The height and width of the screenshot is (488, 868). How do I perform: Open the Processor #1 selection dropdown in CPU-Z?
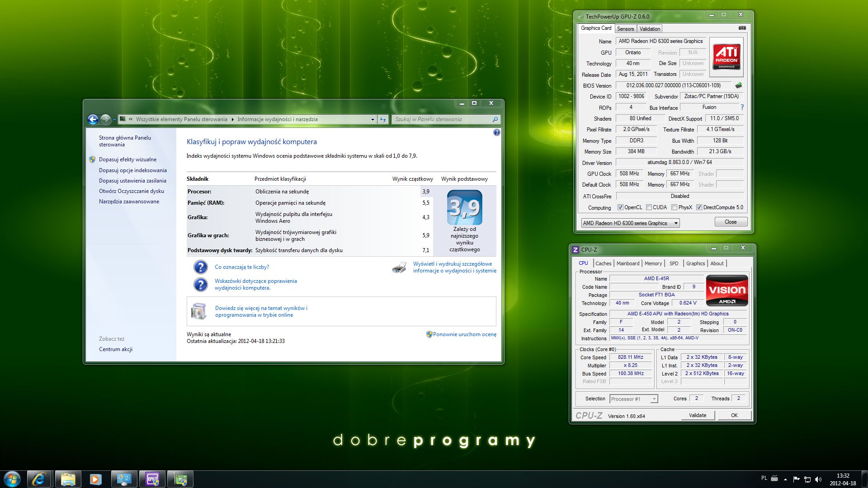pos(633,399)
